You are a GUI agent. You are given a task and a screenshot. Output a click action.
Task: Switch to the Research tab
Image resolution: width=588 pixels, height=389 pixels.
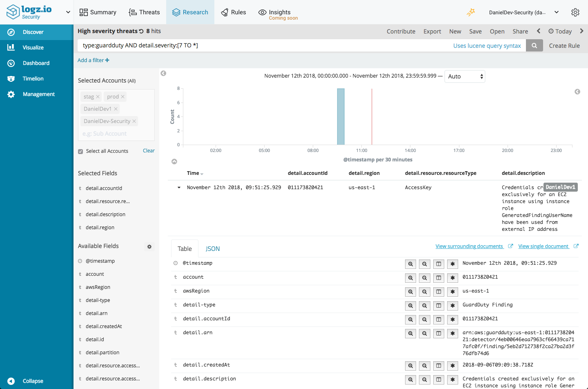pyautogui.click(x=190, y=12)
